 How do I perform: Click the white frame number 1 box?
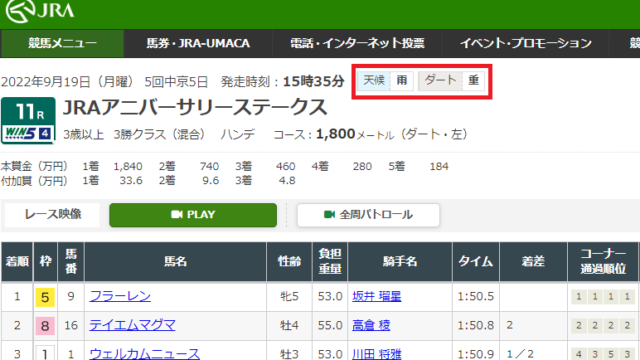point(45,353)
